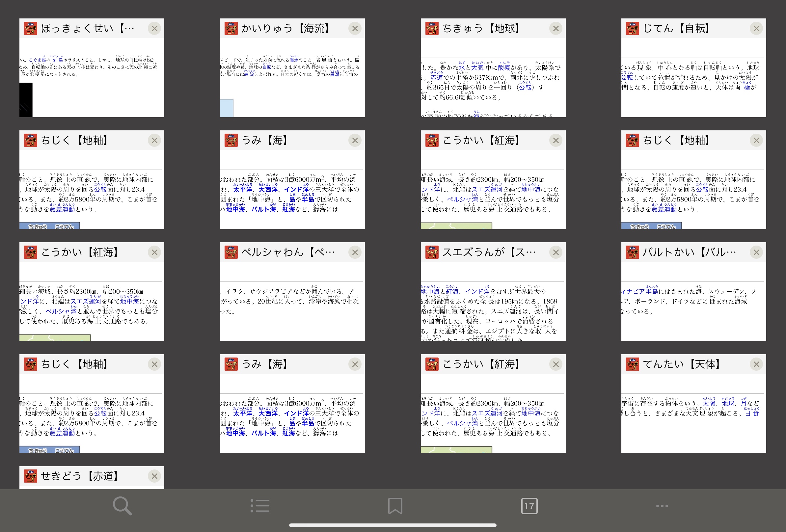Switch to the じてん【自転】 tab title

(676, 28)
